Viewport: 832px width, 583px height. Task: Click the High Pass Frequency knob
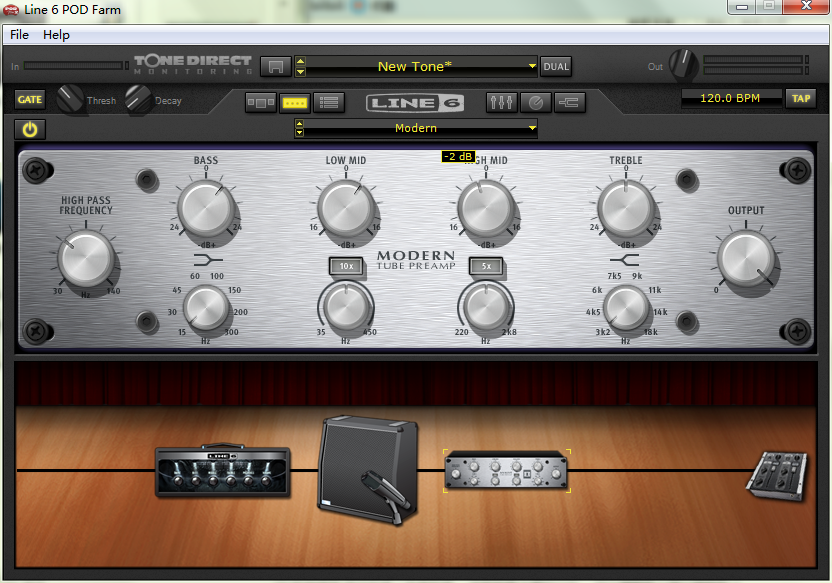(x=86, y=259)
